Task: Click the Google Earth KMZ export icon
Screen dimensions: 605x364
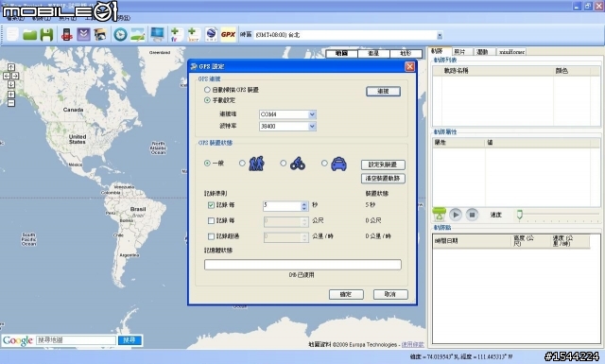Action: tap(211, 35)
